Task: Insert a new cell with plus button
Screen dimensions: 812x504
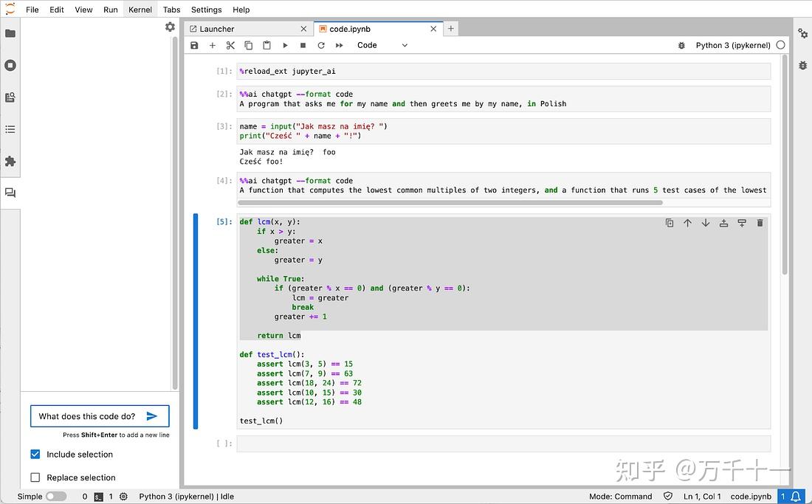Action: pyautogui.click(x=212, y=45)
